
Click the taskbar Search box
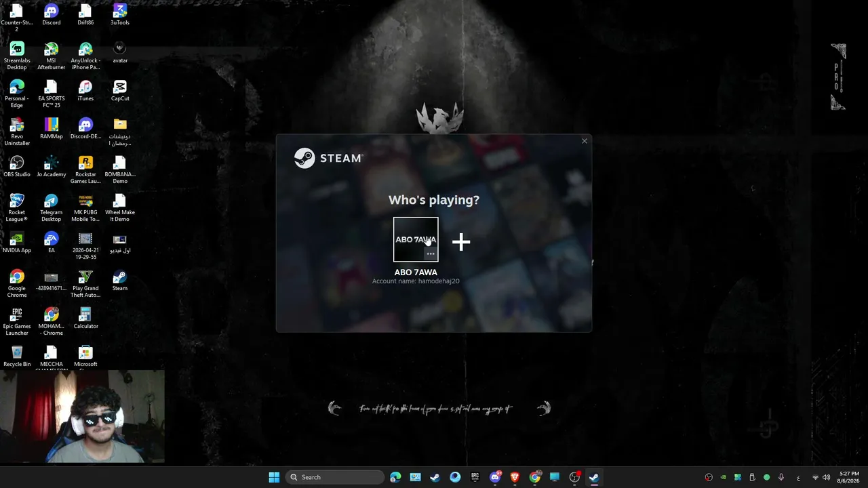[335, 477]
